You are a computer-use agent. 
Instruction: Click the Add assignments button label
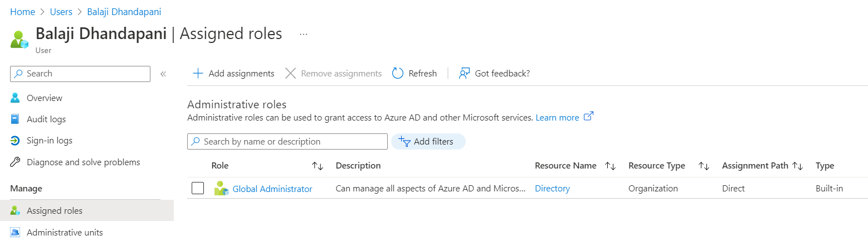coord(241,73)
